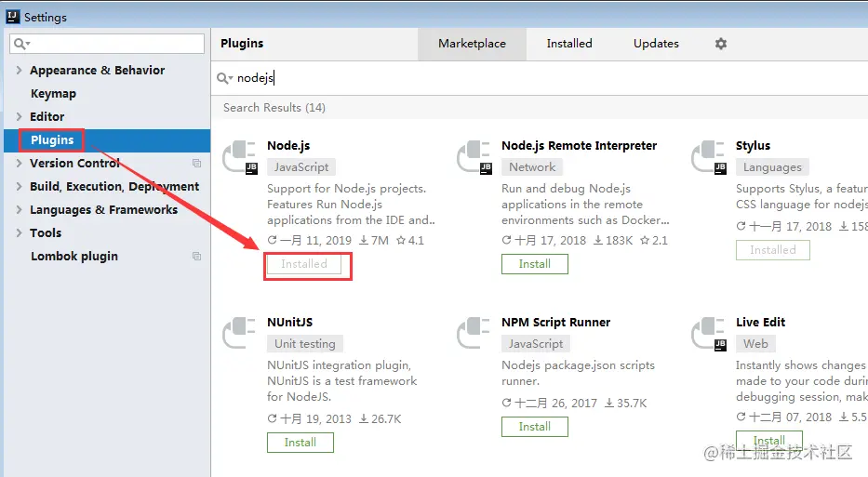The image size is (868, 477).
Task: Open the NPM Script Runner title
Action: [x=555, y=322]
